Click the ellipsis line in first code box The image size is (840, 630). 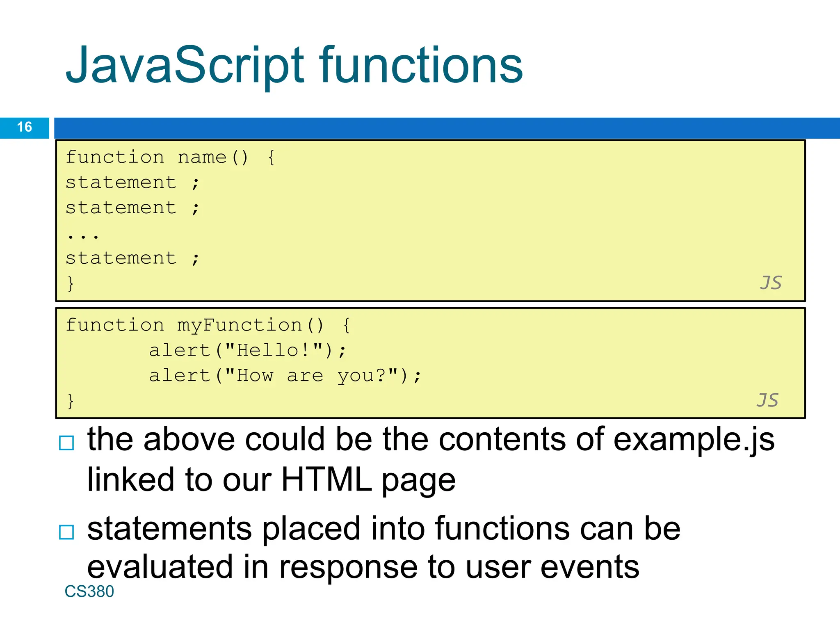point(83,237)
